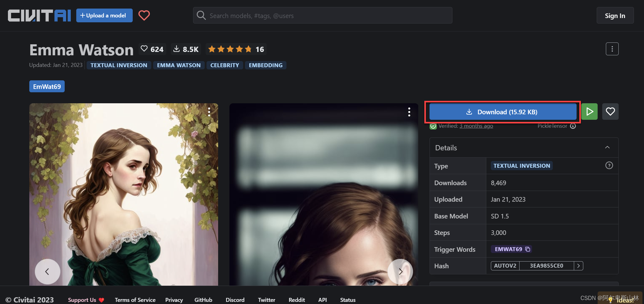Open the first image's three-dot menu
The height and width of the screenshot is (304, 644).
click(209, 112)
